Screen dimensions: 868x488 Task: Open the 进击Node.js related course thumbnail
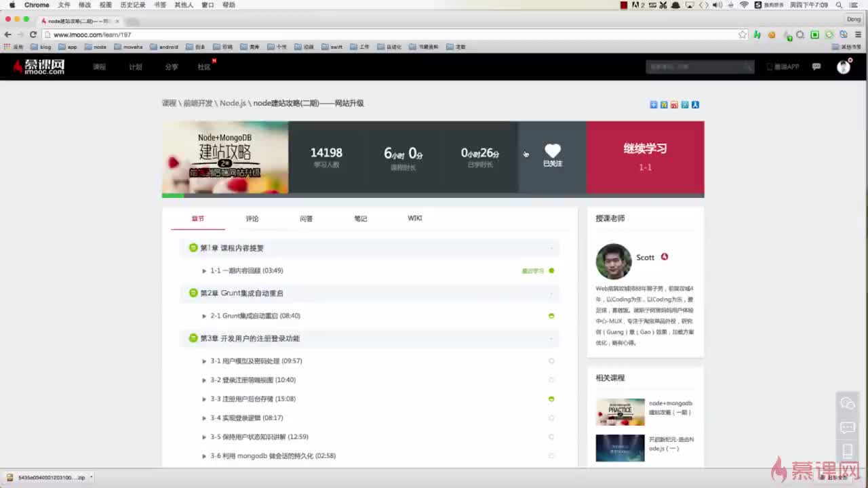point(620,448)
